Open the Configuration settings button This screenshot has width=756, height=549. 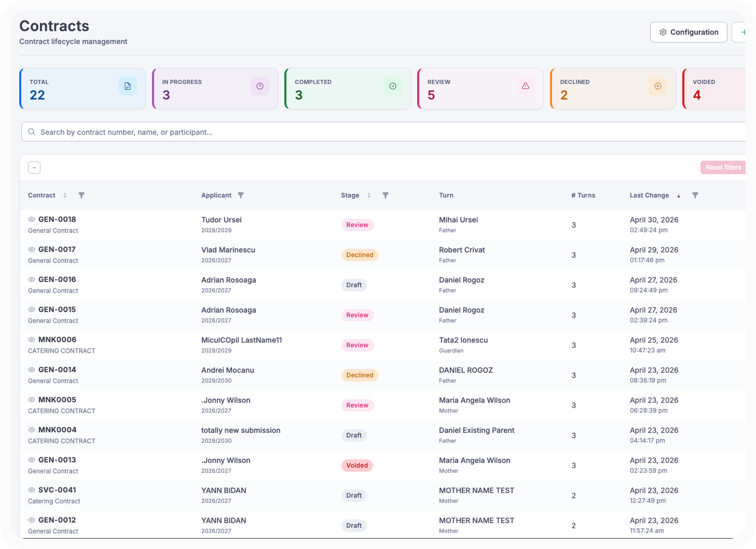pyautogui.click(x=689, y=32)
